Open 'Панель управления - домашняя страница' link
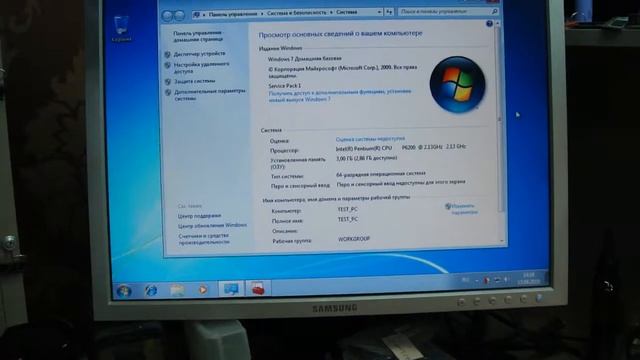 click(x=198, y=36)
